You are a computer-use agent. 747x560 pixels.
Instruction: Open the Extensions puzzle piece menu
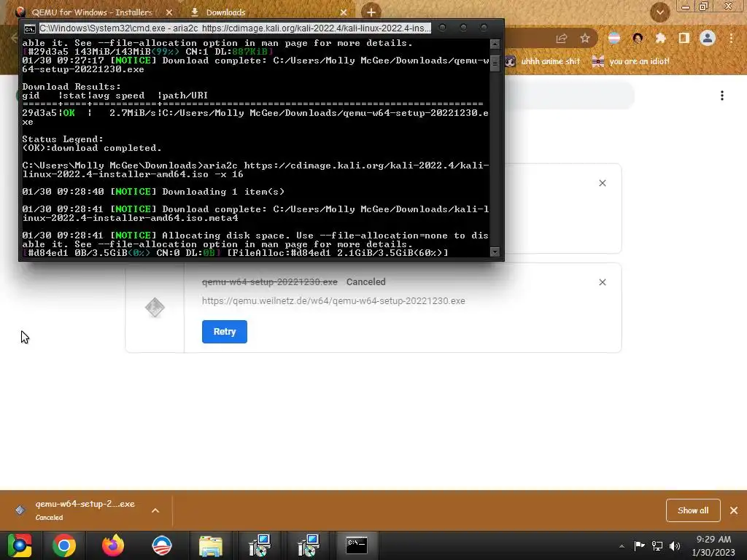pyautogui.click(x=660, y=38)
